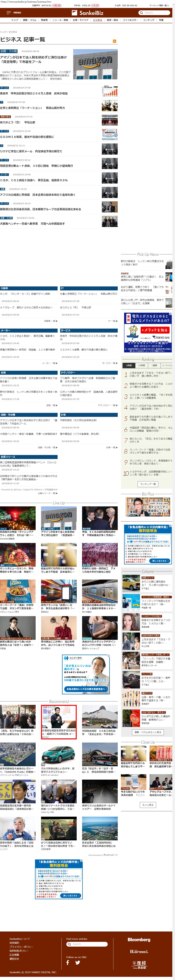Click 連載・コラムをもっと見る button
The image size is (175, 980).
click(x=148, y=732)
